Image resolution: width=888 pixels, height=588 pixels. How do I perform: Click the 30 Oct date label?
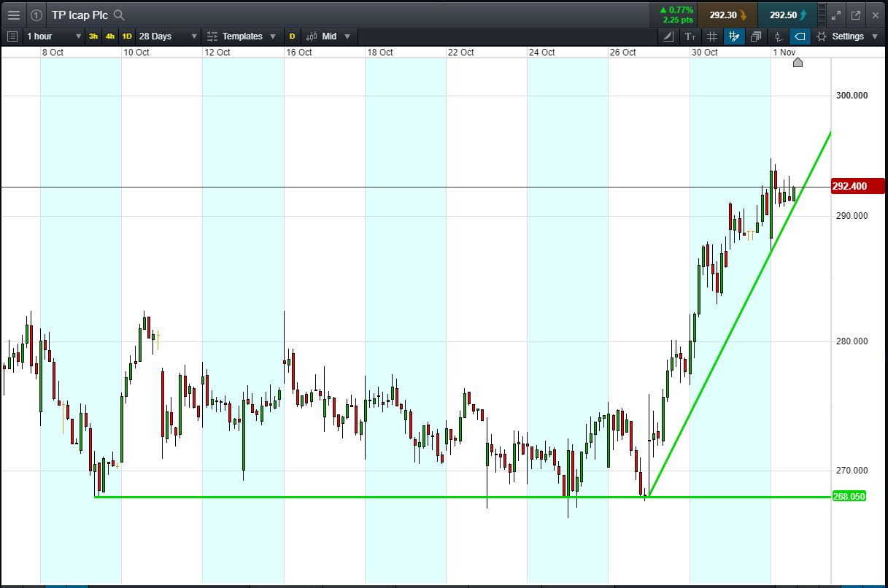[705, 53]
